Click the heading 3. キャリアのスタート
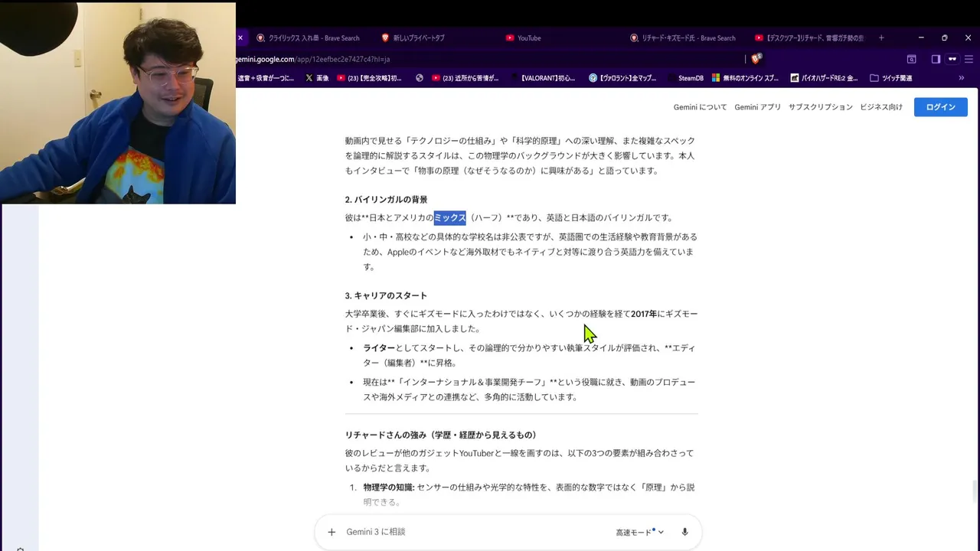The width and height of the screenshot is (980, 551). 386,295
